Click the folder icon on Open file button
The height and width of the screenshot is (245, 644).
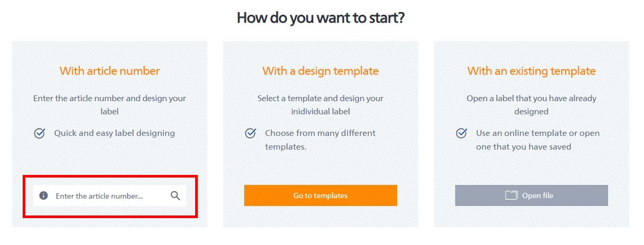pos(511,195)
